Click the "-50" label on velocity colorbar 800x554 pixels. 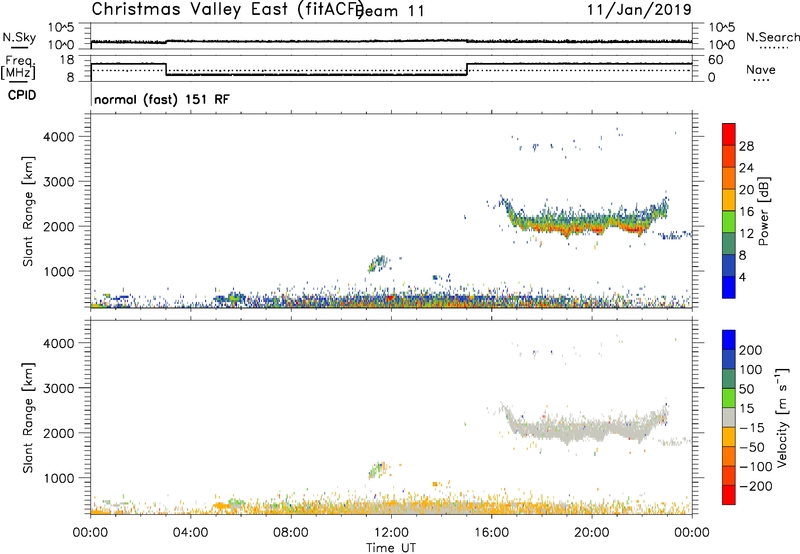point(752,447)
